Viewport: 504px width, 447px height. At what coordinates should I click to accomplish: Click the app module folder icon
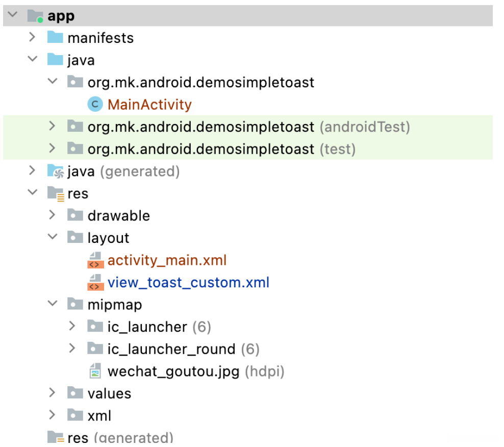(x=35, y=16)
